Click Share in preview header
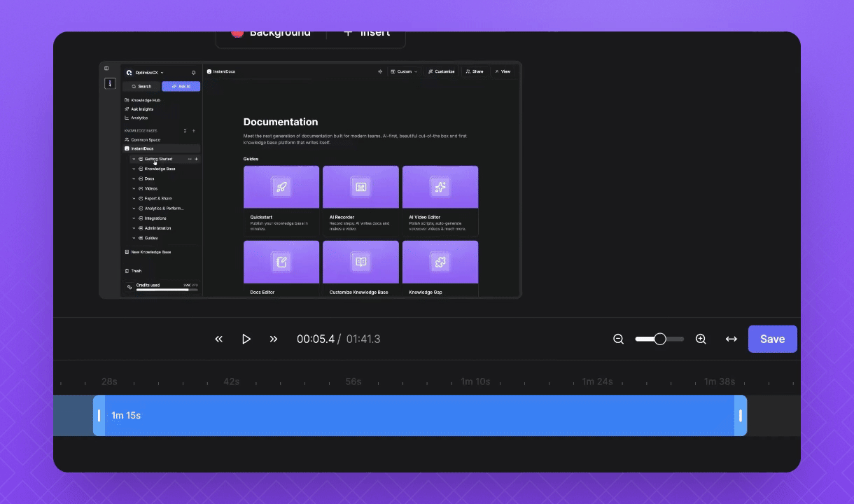 475,71
